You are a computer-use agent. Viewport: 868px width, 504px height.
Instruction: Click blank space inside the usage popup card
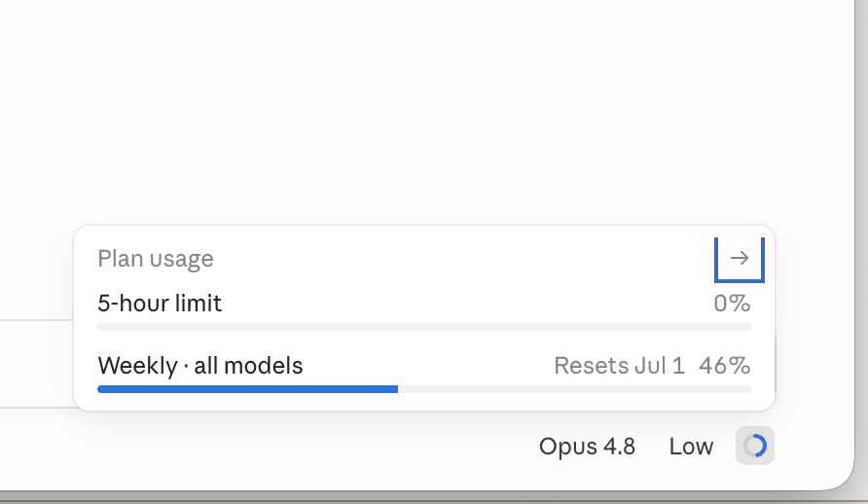tap(443, 259)
